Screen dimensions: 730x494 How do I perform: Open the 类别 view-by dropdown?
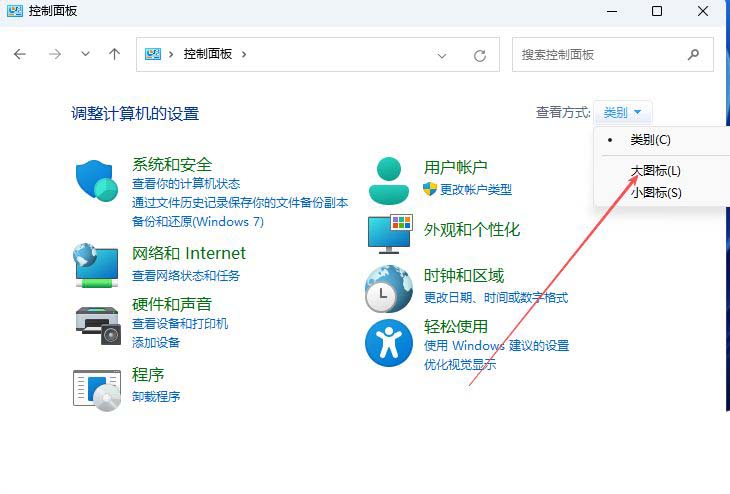[622, 112]
